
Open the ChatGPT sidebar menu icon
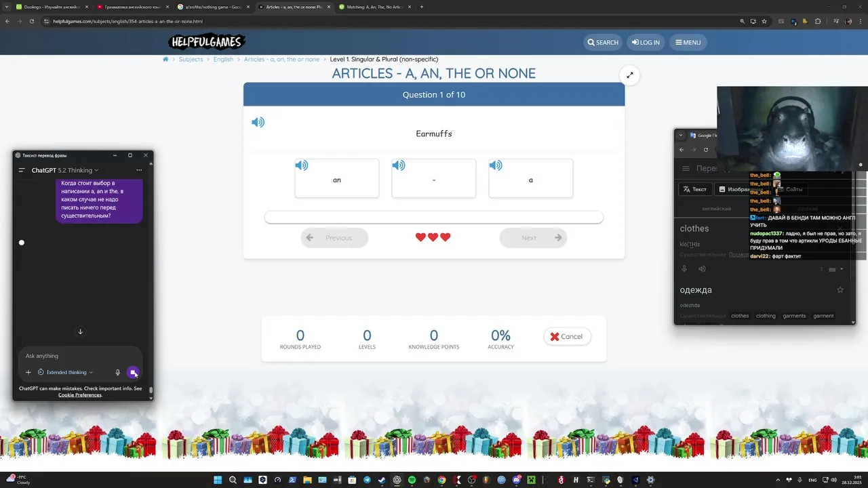tap(22, 170)
